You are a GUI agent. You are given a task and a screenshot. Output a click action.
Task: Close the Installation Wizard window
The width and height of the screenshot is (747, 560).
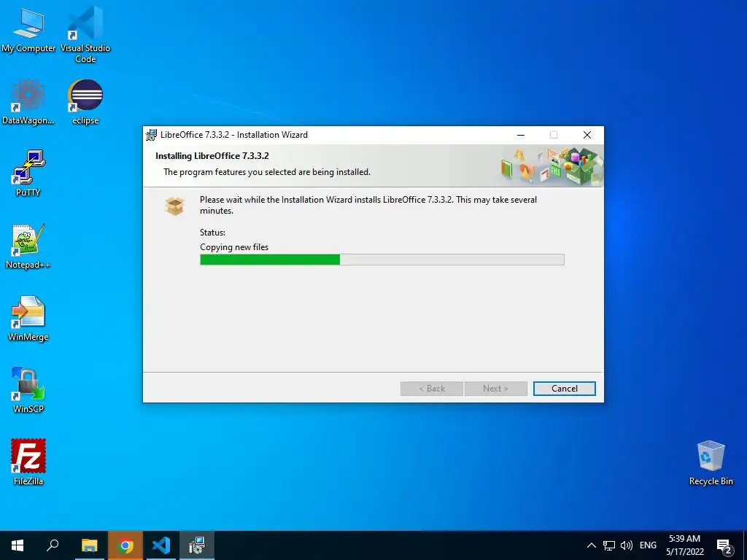587,135
